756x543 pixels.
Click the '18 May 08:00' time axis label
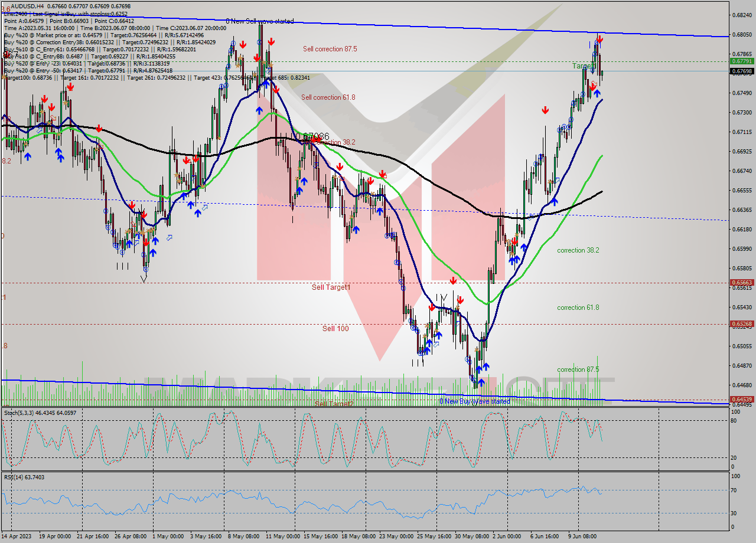point(358,537)
